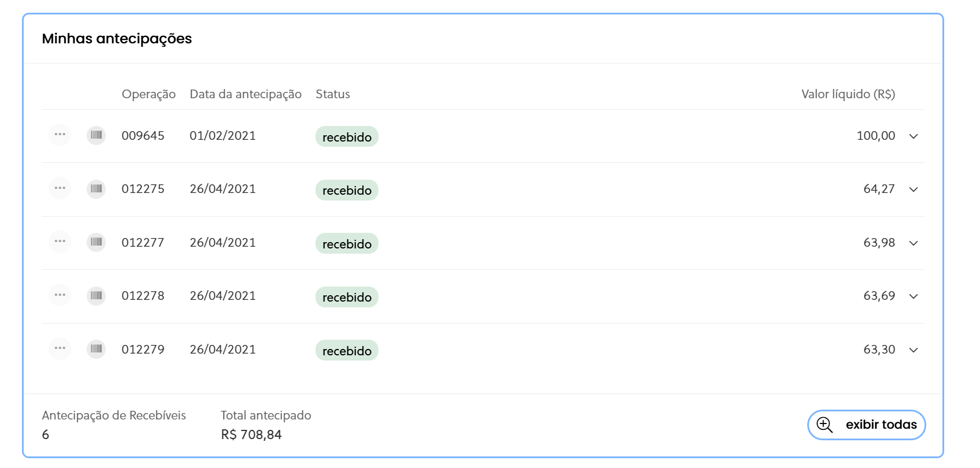Select operation number 009645

pos(143,136)
